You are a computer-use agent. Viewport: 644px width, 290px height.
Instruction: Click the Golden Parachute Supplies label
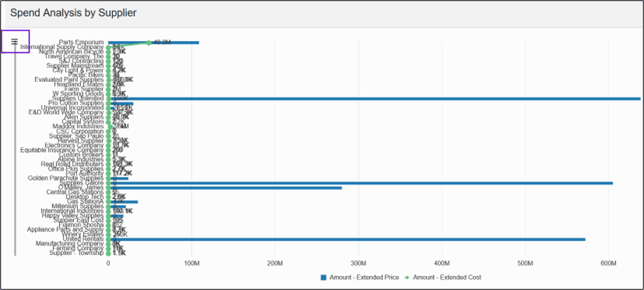[65, 179]
